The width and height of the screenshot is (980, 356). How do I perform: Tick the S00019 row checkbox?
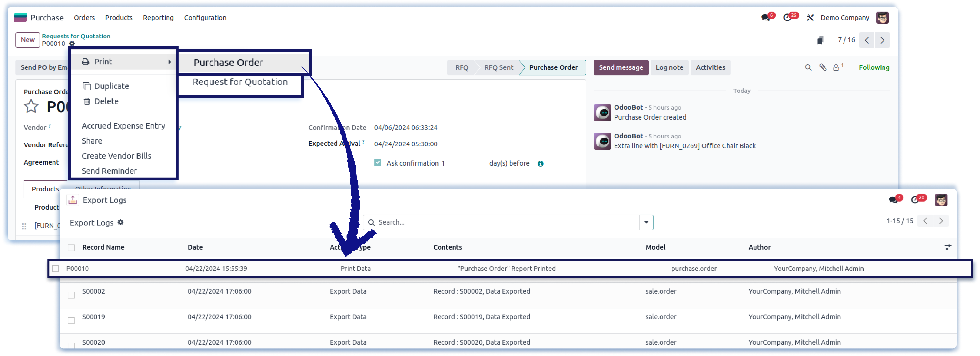71,321
